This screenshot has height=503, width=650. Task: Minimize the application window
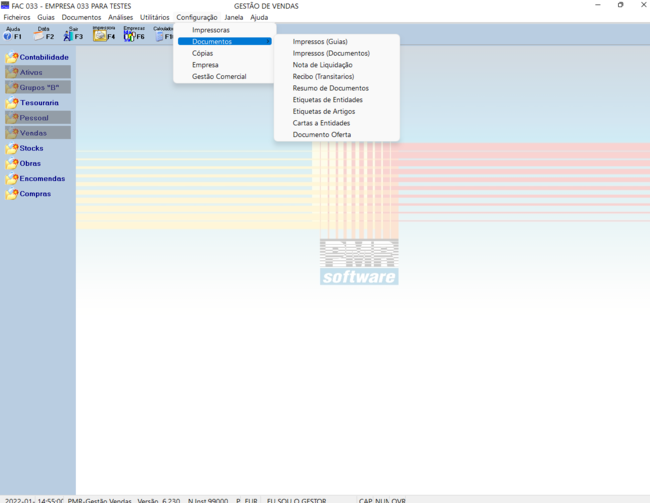coord(598,5)
